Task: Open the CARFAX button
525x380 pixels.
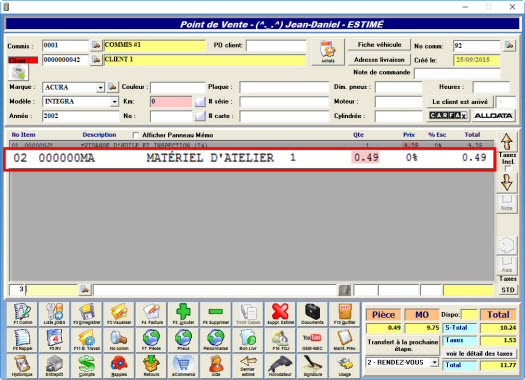Action: click(x=448, y=116)
